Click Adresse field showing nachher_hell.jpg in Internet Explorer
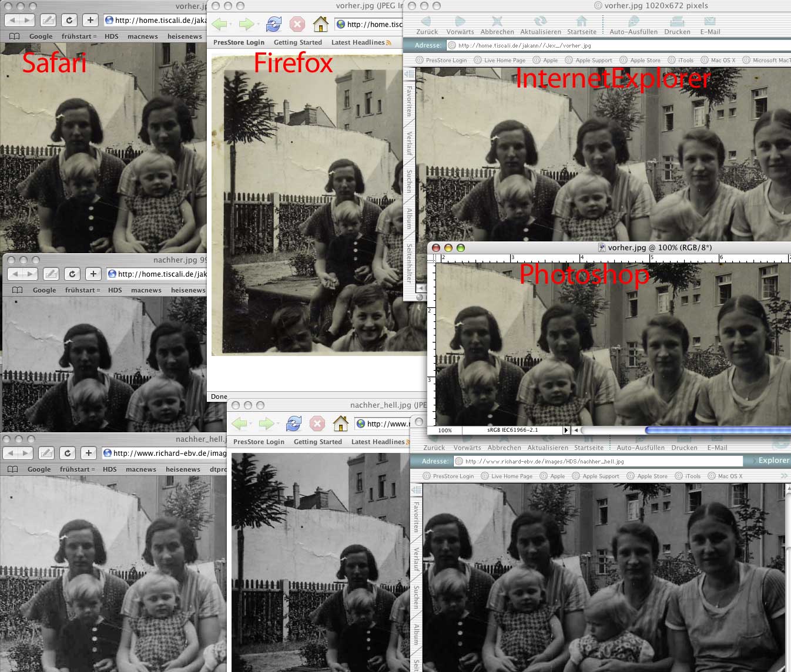Viewport: 791px width, 672px height. tap(598, 461)
